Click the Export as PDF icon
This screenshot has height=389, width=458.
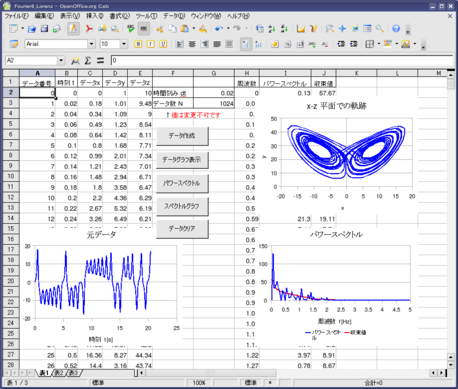coord(89,29)
